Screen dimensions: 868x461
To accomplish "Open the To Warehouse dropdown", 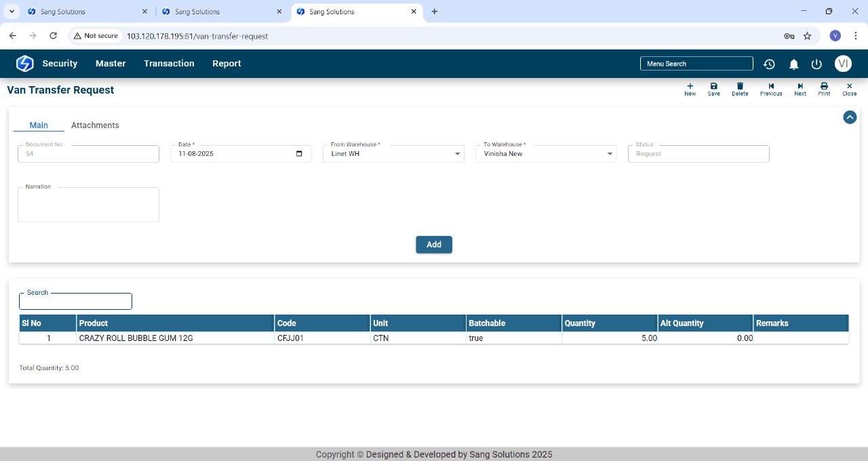I will [609, 154].
